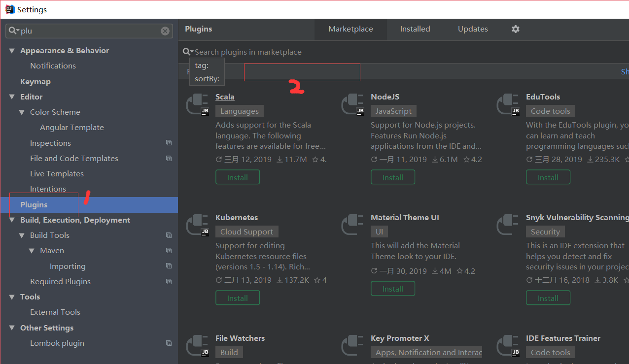Collapse the Other Settings section
The width and height of the screenshot is (629, 364).
coord(12,328)
